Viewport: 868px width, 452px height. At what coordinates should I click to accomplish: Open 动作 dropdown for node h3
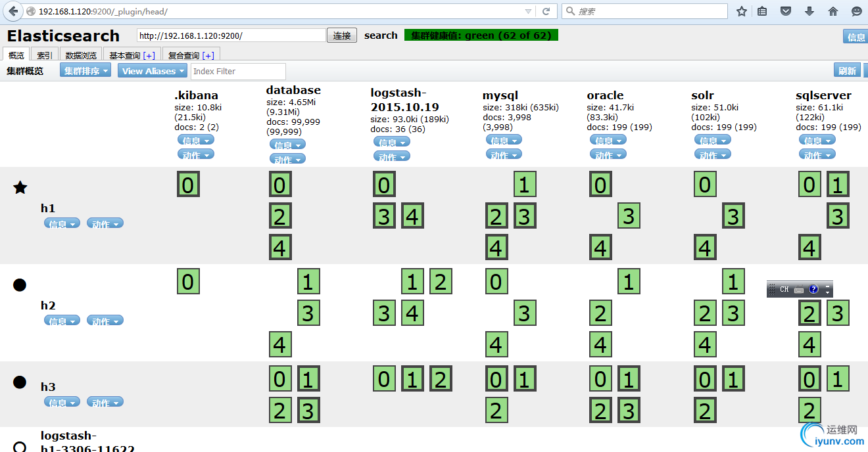tap(105, 402)
